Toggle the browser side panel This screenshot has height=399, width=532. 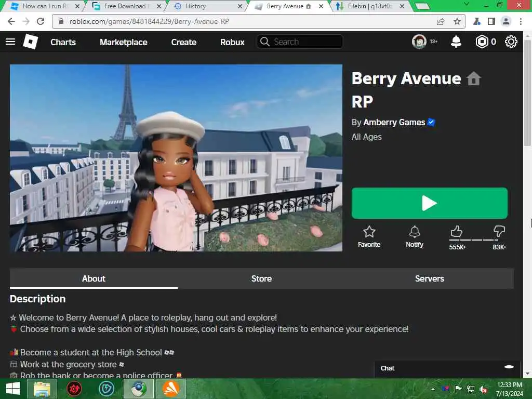[491, 21]
